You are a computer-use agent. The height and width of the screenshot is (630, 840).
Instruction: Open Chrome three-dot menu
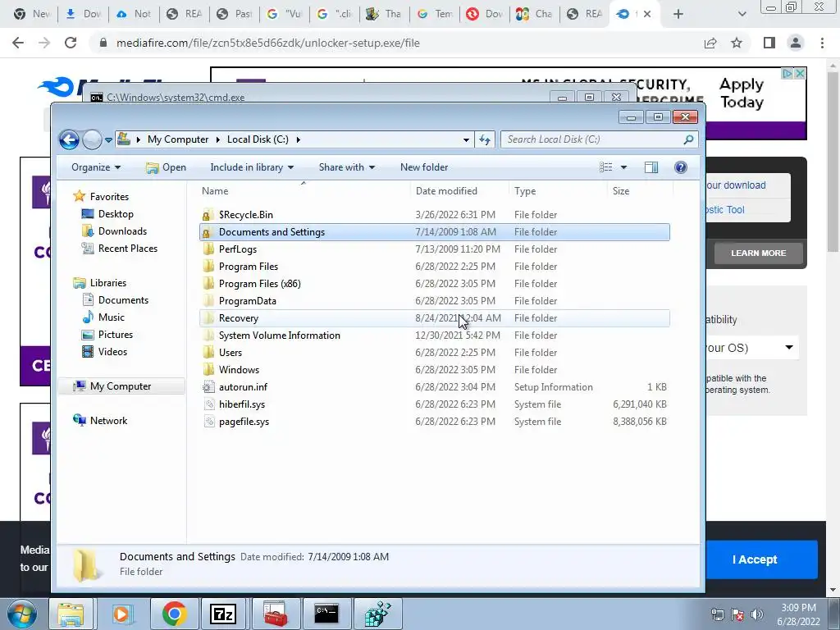point(822,43)
